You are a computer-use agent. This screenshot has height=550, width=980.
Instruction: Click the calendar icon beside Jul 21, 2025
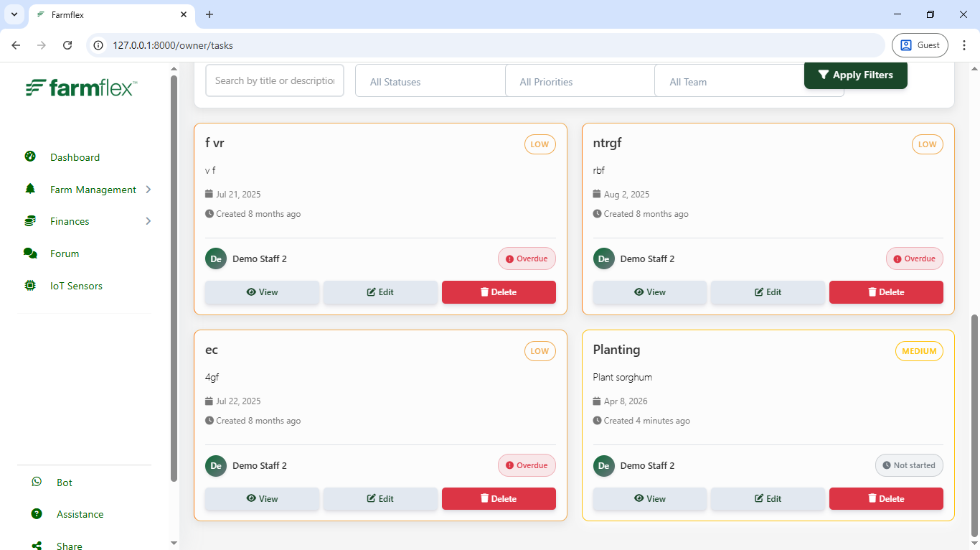[x=209, y=194]
